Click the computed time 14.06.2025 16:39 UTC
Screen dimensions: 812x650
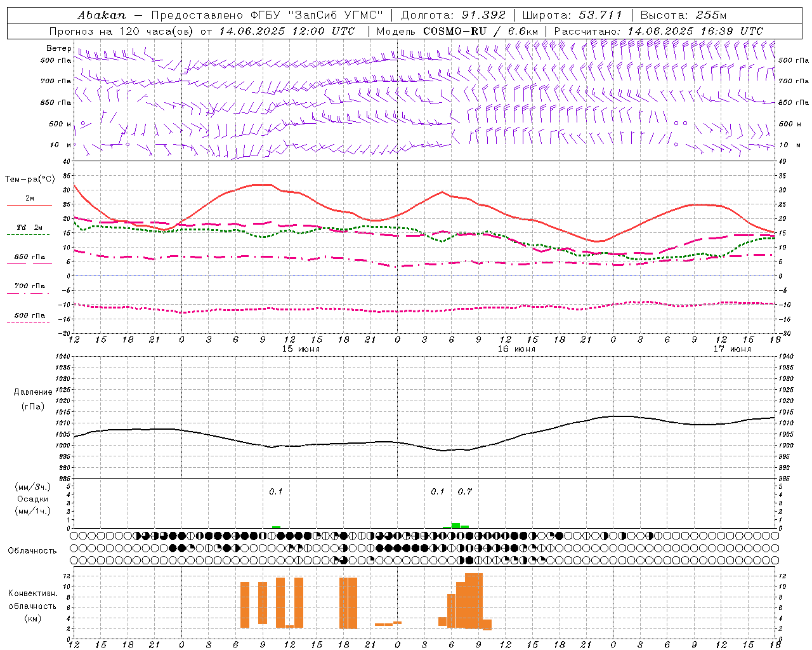(x=695, y=31)
